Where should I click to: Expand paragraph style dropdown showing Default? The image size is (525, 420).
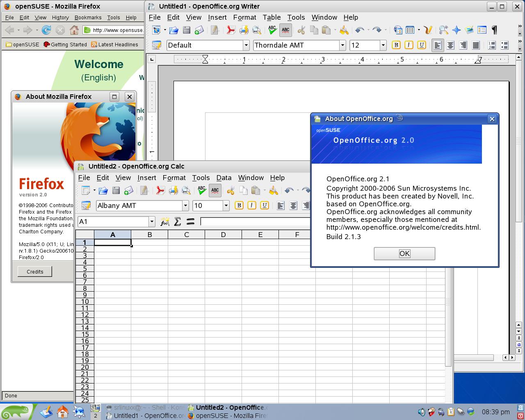tap(246, 45)
